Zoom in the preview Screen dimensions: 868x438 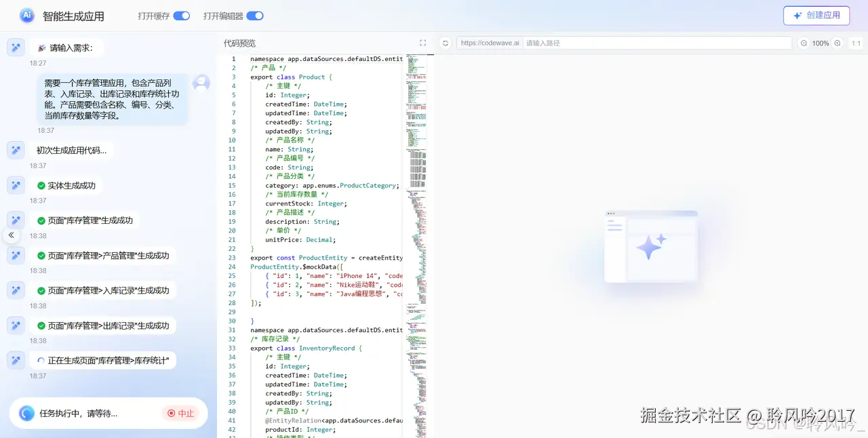[x=837, y=43]
